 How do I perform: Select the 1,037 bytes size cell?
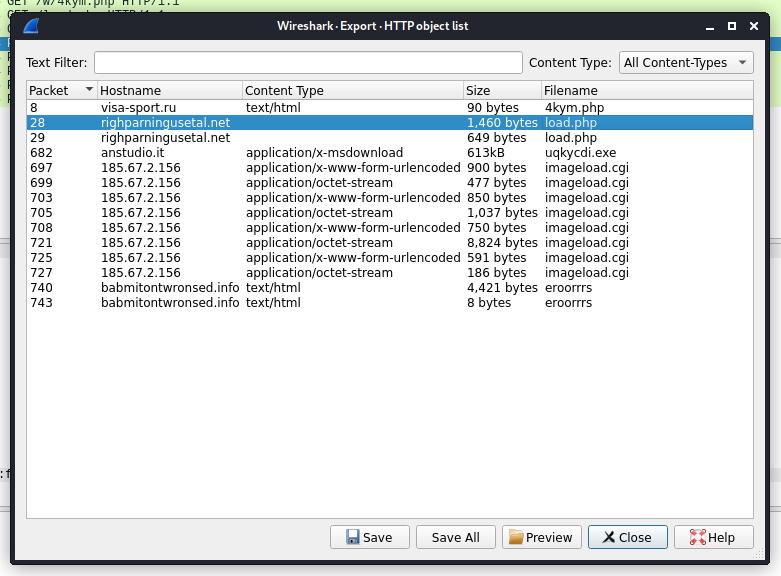[x=502, y=212]
